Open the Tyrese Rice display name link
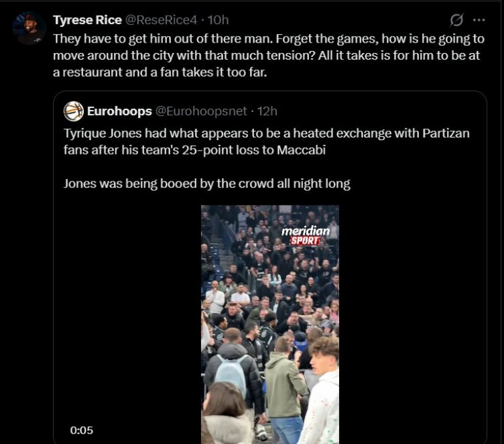The image size is (504, 444). coord(87,20)
